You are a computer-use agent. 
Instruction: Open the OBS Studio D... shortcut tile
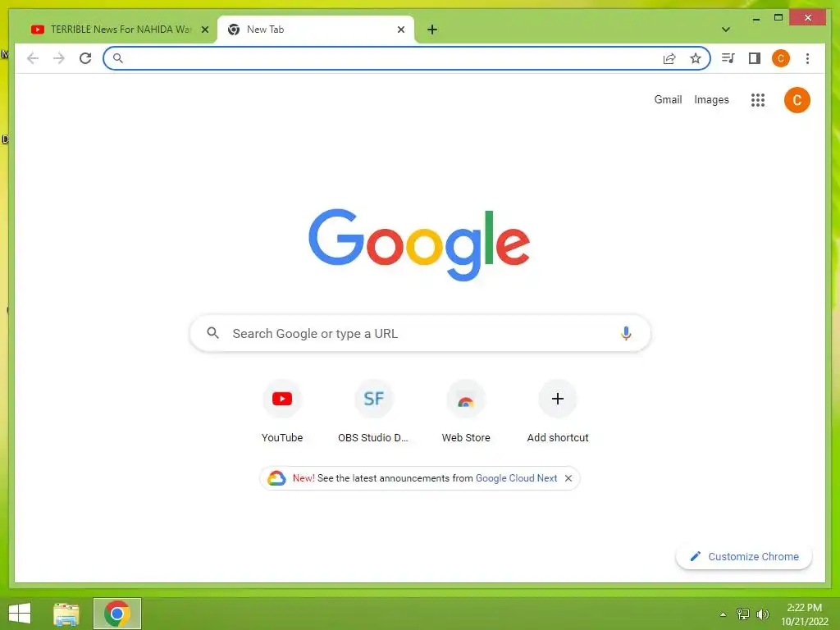pos(373,412)
